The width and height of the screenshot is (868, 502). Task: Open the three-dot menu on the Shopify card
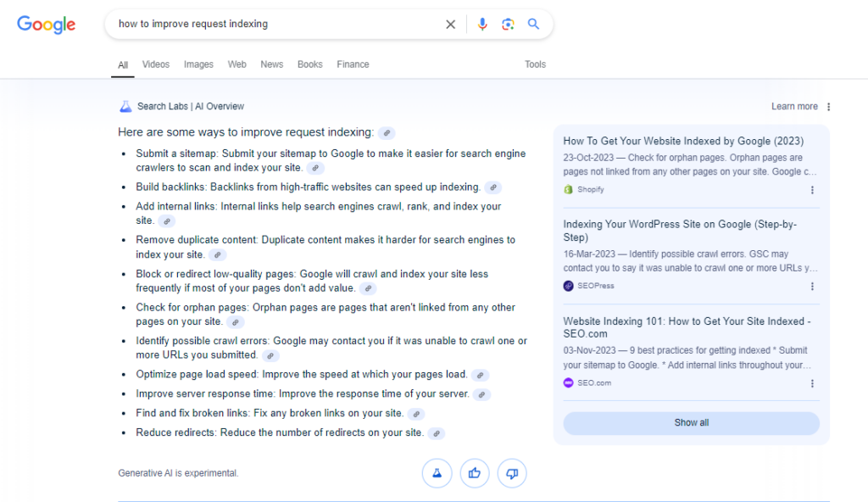click(x=812, y=190)
